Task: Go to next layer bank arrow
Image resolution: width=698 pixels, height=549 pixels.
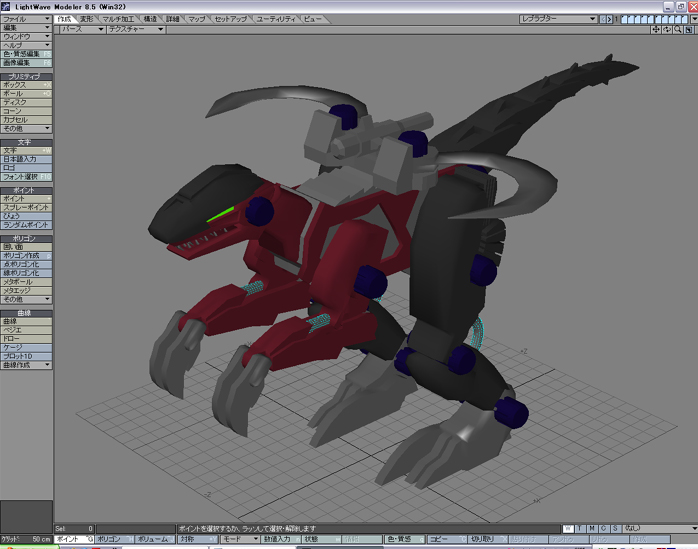Action: pyautogui.click(x=609, y=19)
